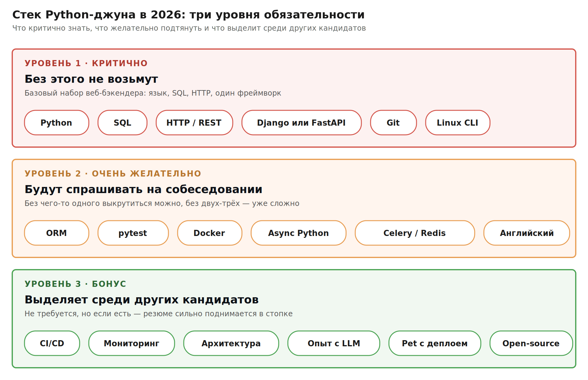Click heading 'Выделяет среди других кандидатов'
The height and width of the screenshot is (380, 588).
point(141,300)
